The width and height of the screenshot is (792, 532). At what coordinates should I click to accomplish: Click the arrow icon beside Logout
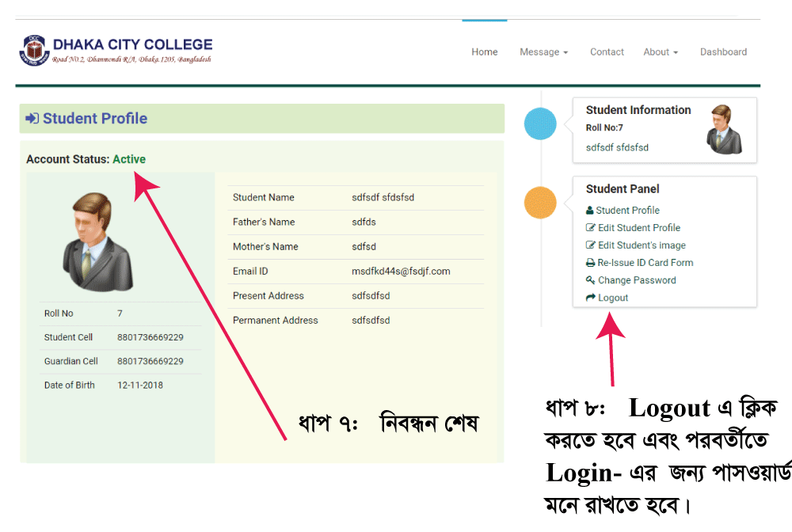[590, 298]
